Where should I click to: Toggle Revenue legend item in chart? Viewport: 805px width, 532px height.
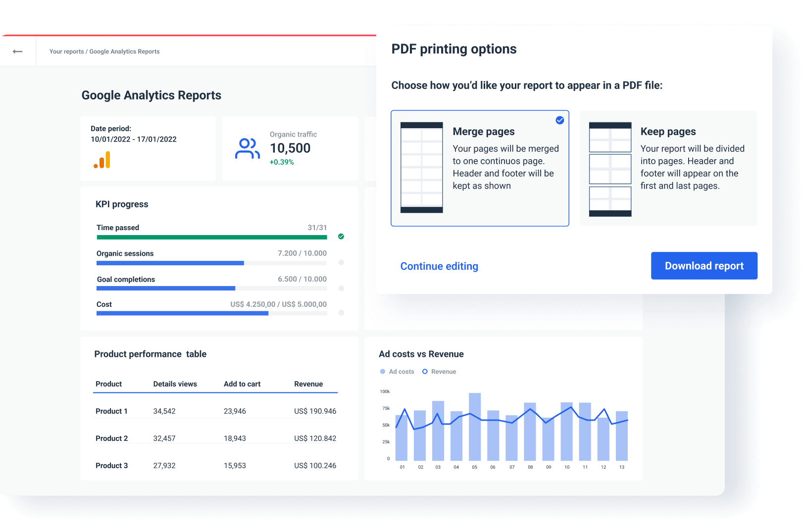click(439, 372)
